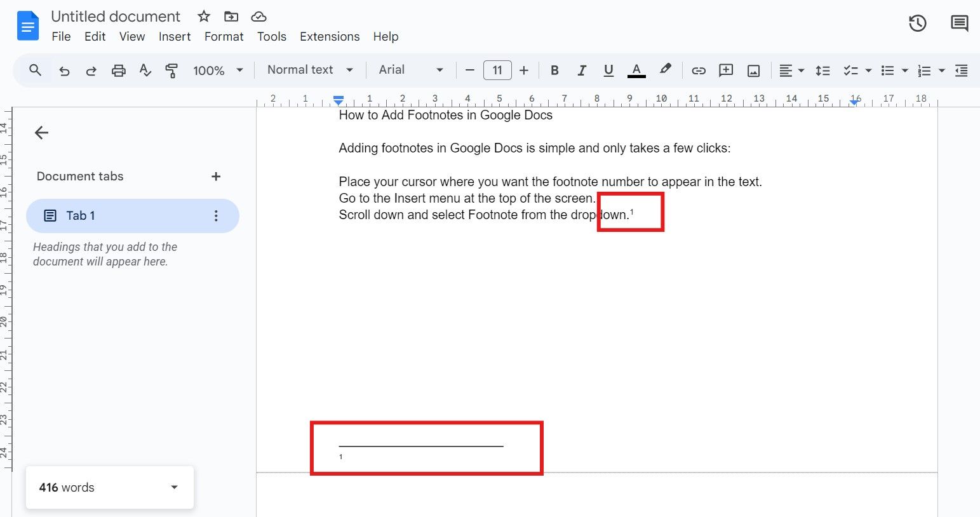Viewport: 980px width, 517px height.
Task: Add a comment via the toolbar icon
Action: 725,70
